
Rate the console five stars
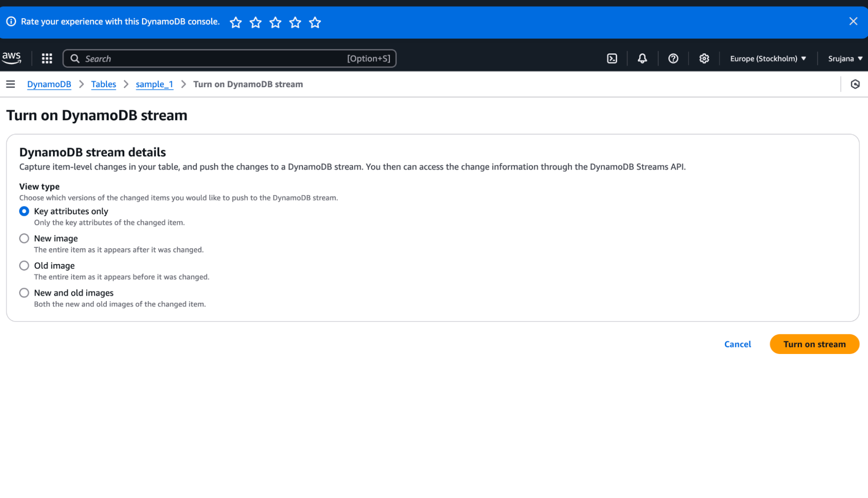(x=315, y=22)
